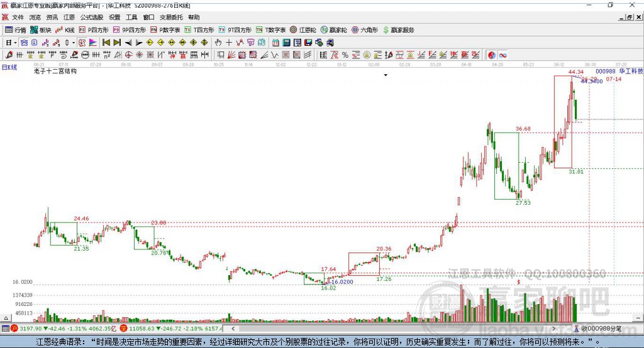
Task: Click the K线 toolbar button
Action: [65, 30]
